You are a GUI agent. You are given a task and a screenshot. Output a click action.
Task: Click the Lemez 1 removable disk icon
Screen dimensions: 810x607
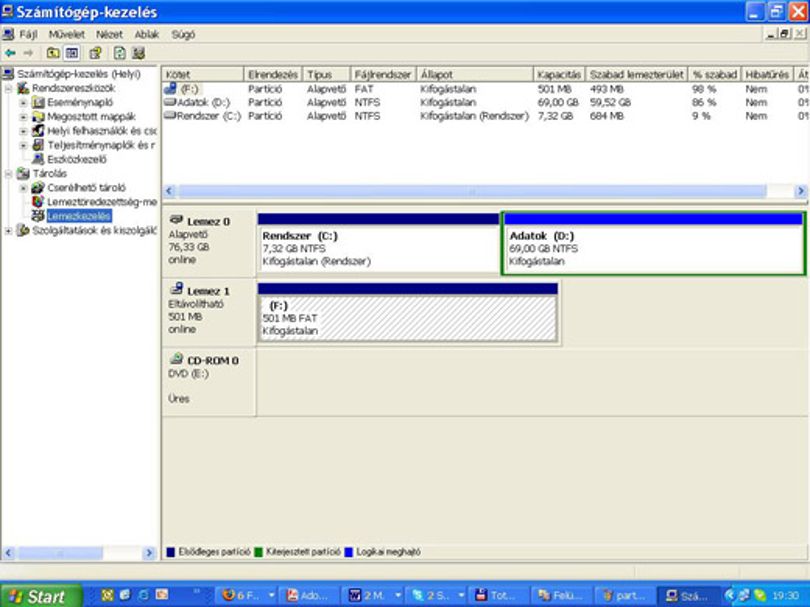tap(177, 289)
